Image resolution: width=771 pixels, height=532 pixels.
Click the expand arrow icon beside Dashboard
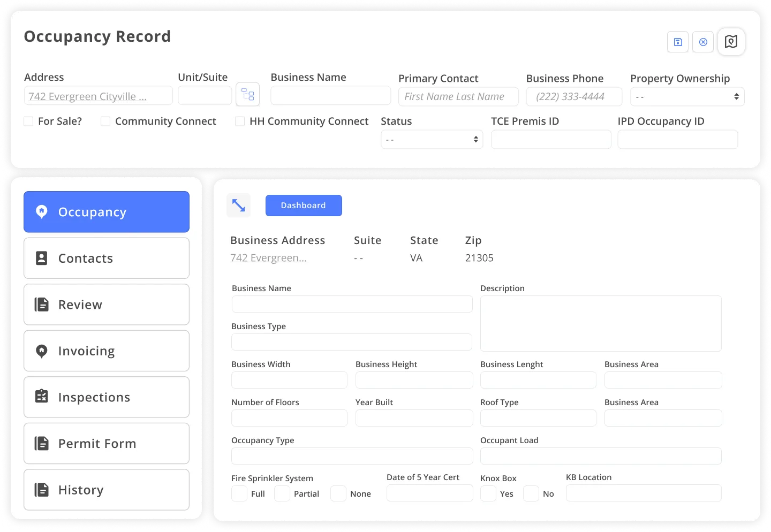click(238, 205)
